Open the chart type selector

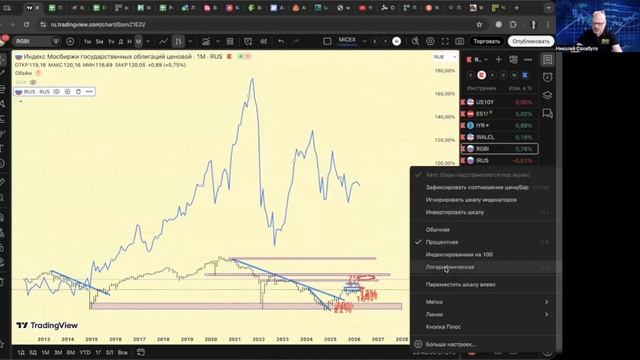(178, 41)
